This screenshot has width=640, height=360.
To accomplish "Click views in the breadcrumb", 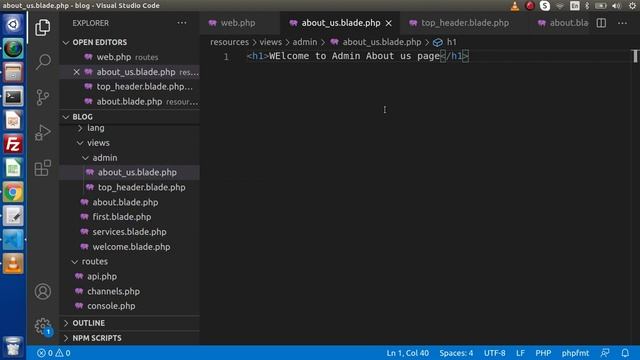I will (x=271, y=42).
